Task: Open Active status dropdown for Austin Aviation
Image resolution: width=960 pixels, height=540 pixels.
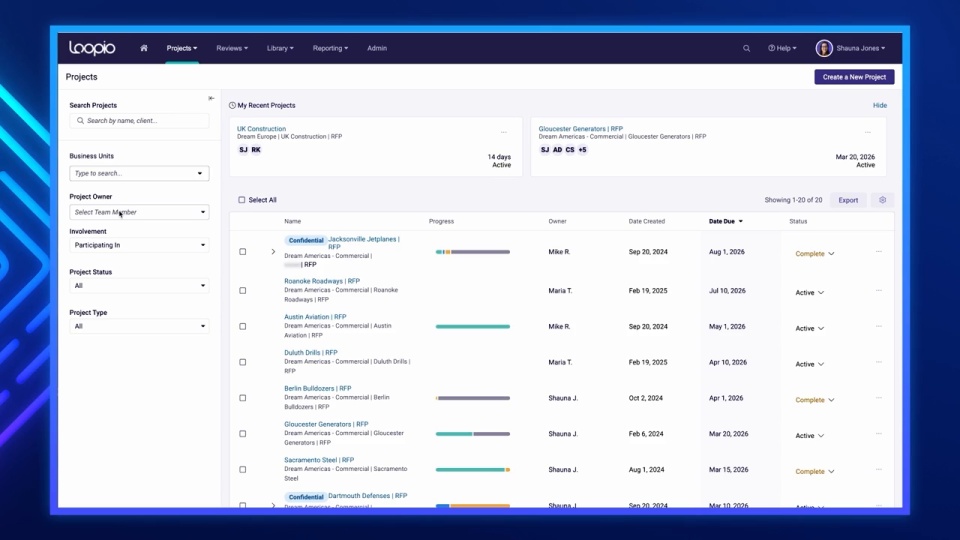Action: pyautogui.click(x=809, y=328)
